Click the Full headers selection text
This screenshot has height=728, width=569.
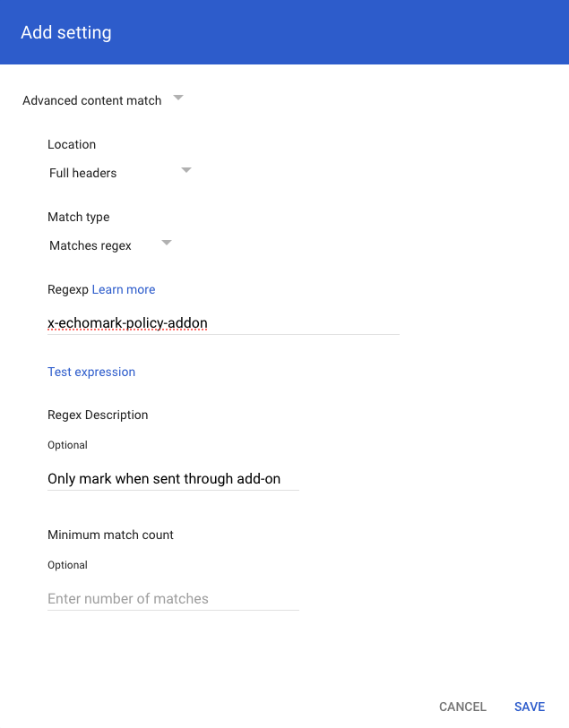coord(82,173)
